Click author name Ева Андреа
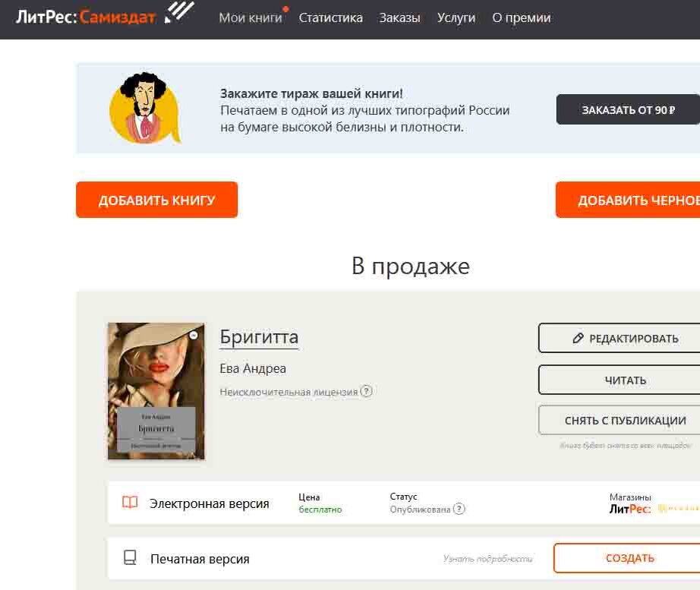Image resolution: width=700 pixels, height=590 pixels. (253, 368)
